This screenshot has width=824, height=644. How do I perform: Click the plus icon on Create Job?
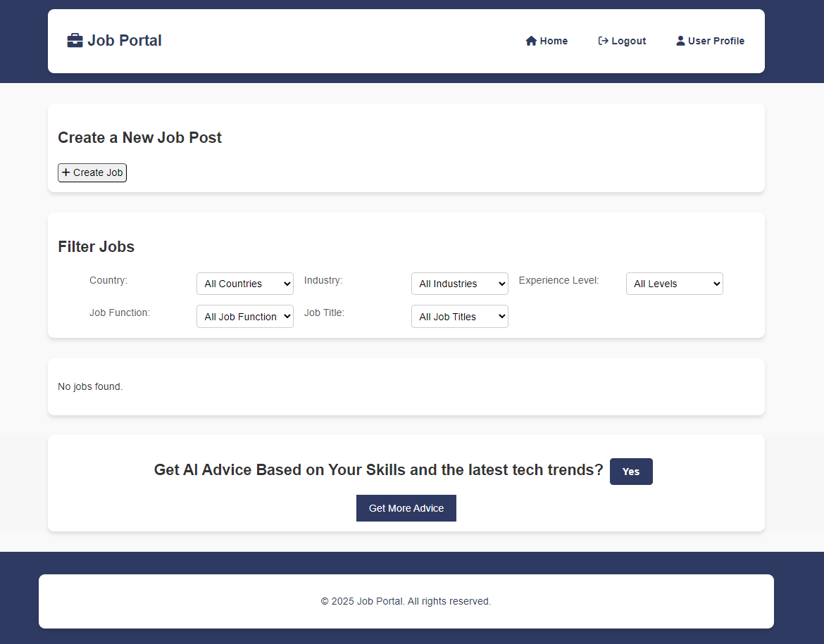click(x=65, y=172)
